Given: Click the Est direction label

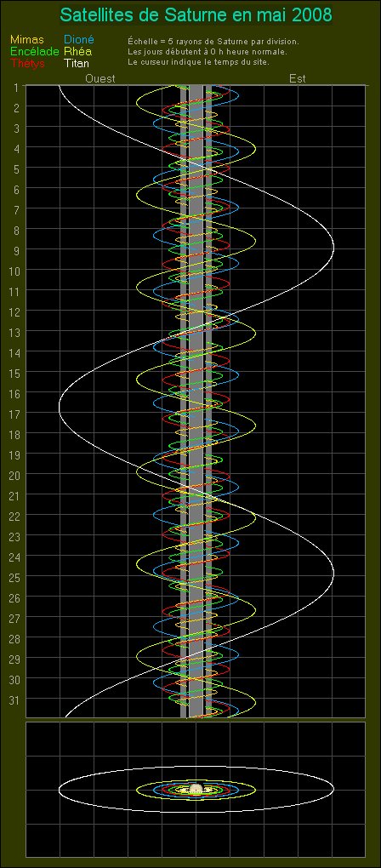Looking at the screenshot, I should 298,78.
